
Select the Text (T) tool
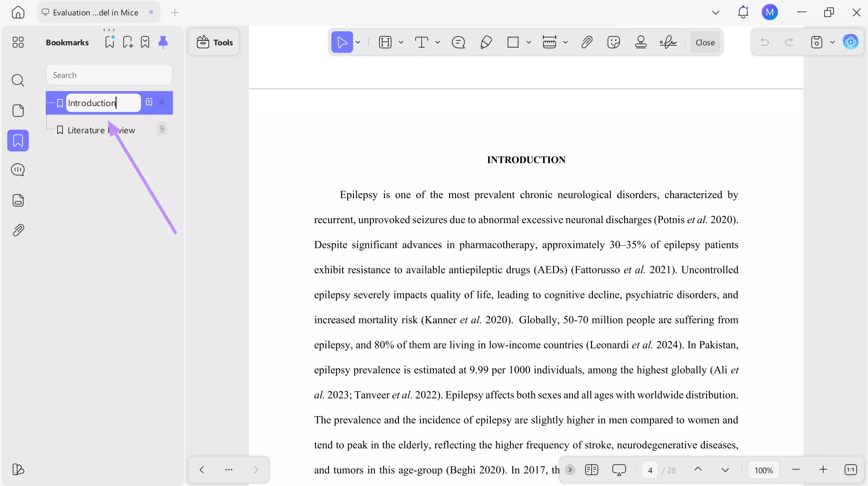click(422, 42)
